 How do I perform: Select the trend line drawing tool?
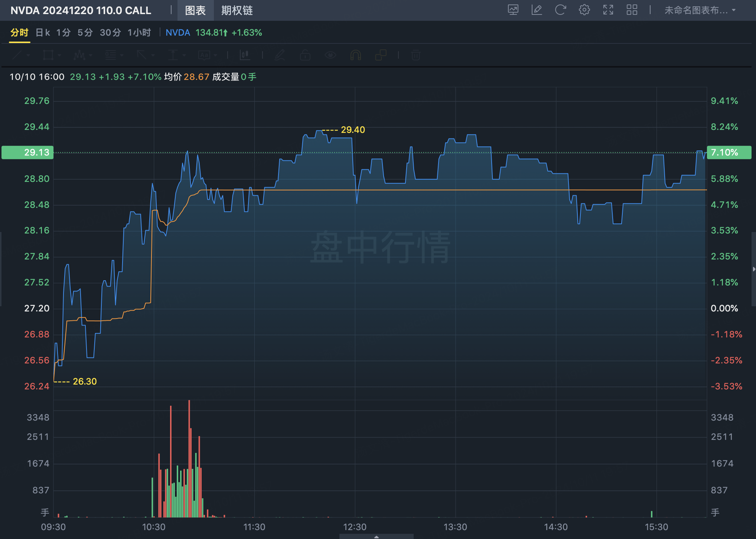coord(17,55)
